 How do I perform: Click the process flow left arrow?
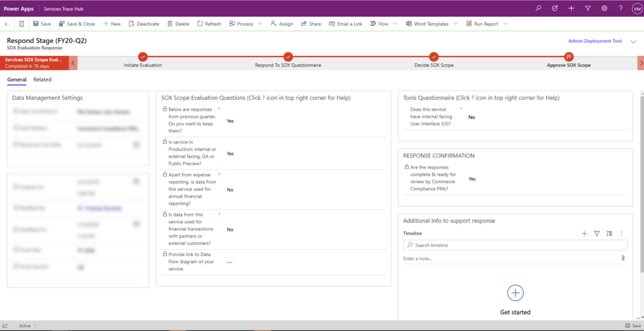73,63
